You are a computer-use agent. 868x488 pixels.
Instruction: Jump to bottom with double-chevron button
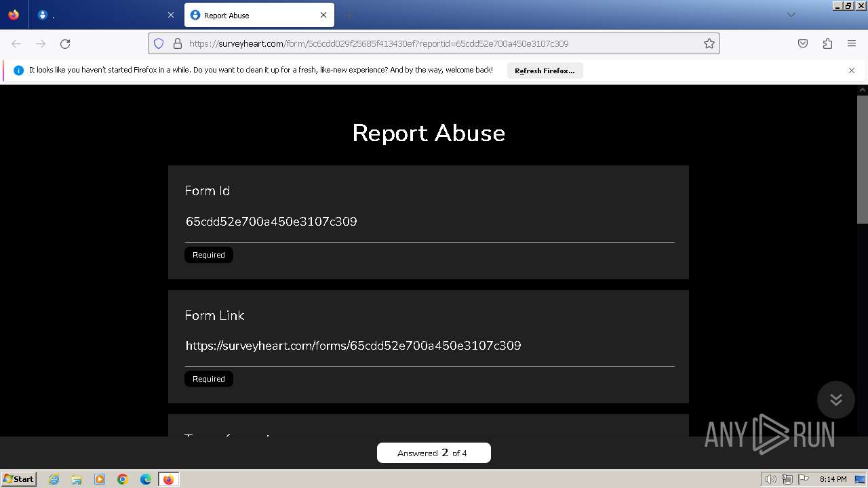coord(836,400)
